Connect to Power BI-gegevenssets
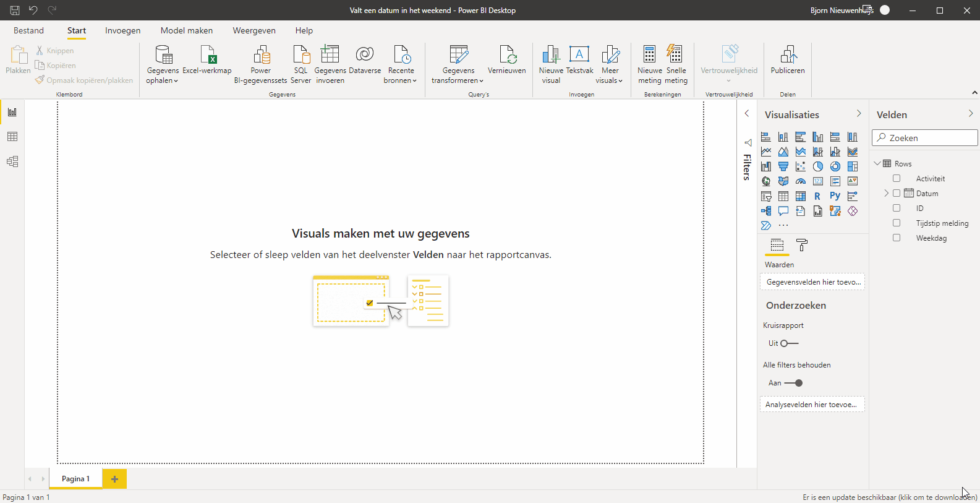The height and width of the screenshot is (503, 980). tap(261, 64)
